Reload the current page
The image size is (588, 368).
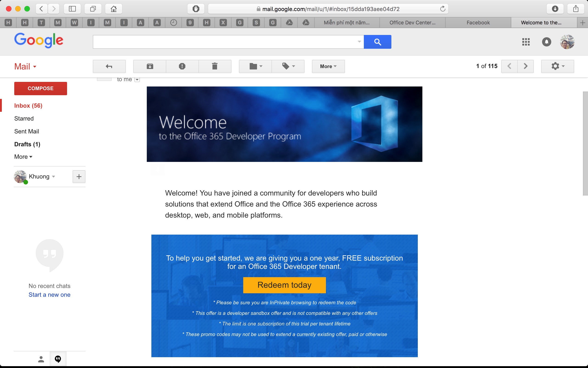tap(443, 9)
